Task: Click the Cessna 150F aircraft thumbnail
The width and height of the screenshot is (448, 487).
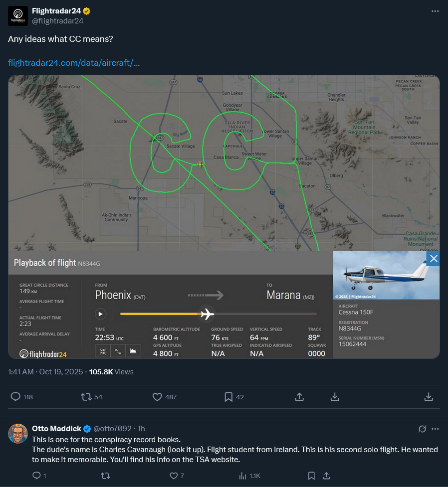Action: tap(386, 275)
